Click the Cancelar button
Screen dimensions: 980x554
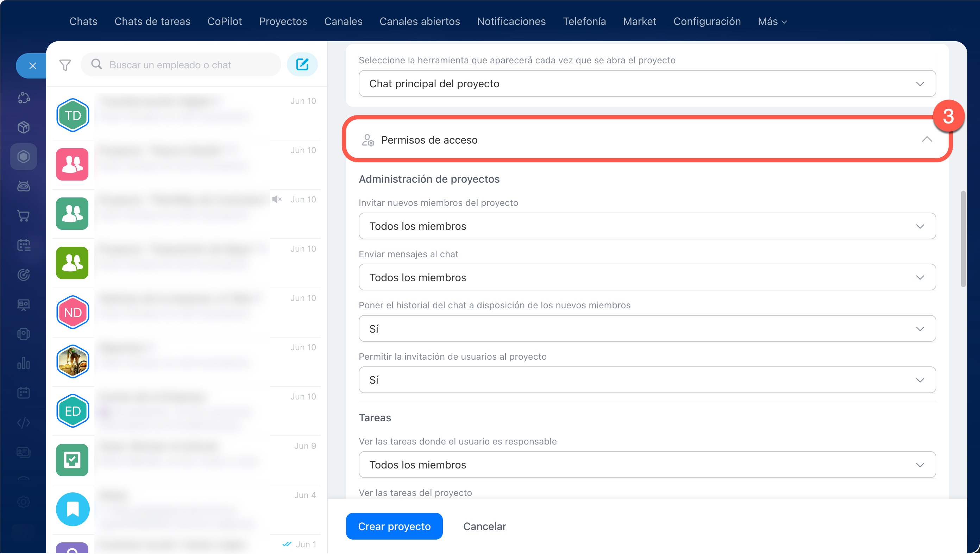click(x=484, y=526)
